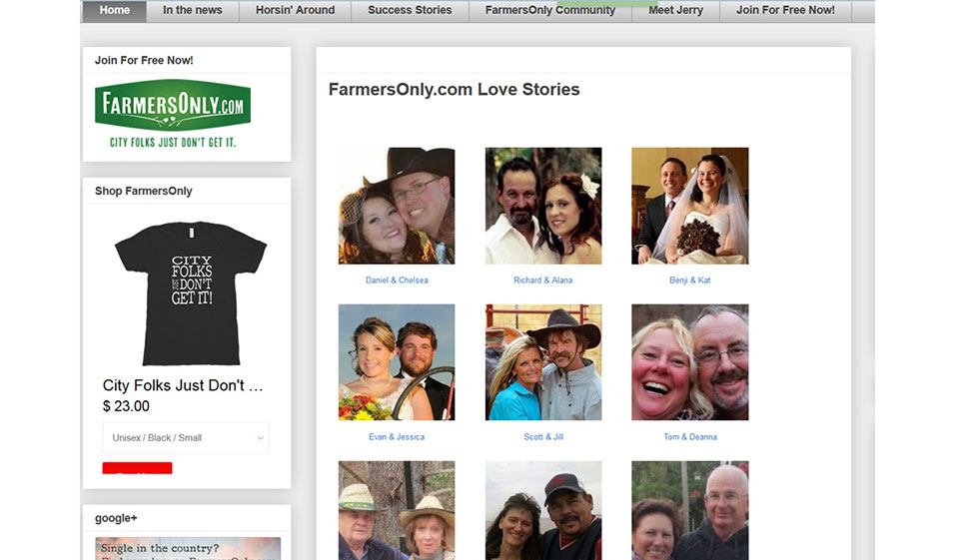Viewport: 959px width, 560px height.
Task: Click Join For Free Now! nav item
Action: click(785, 11)
